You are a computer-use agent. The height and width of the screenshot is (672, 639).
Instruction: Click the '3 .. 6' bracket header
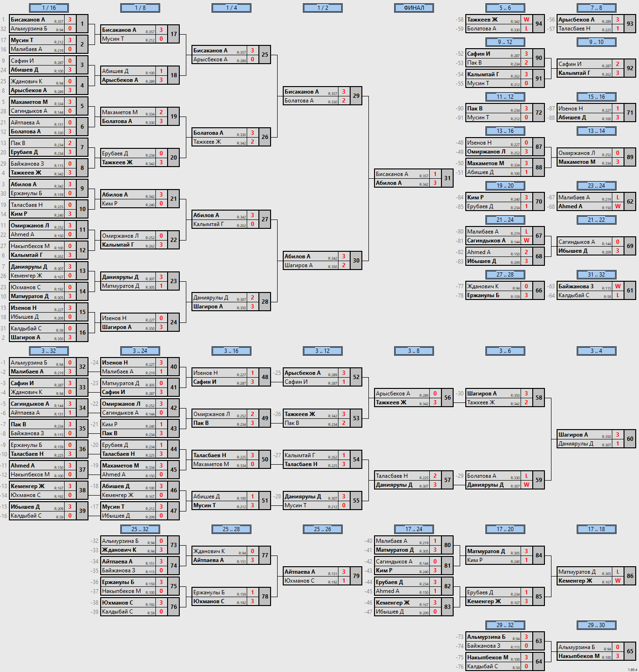(x=505, y=351)
